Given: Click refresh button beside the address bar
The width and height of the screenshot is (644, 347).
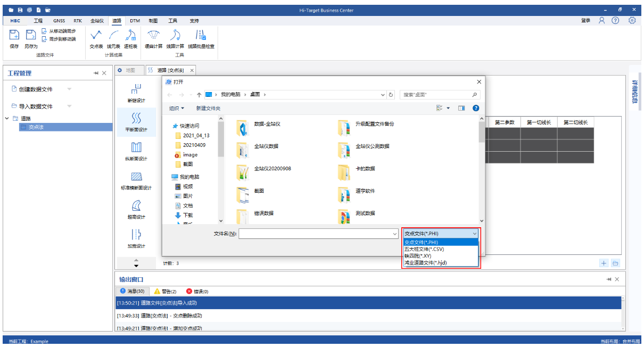Looking at the screenshot, I should click(x=392, y=95).
